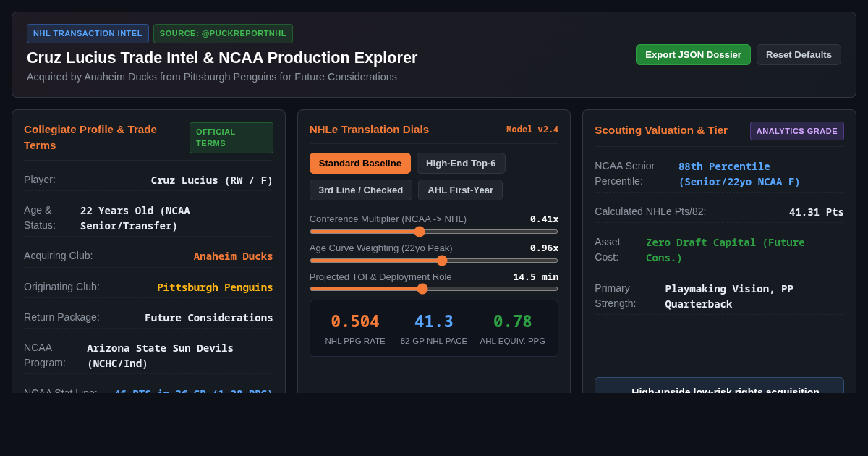Click the SOURCE: @PUCKREPORTNHL badge
This screenshot has height=456, width=868.
(x=223, y=33)
